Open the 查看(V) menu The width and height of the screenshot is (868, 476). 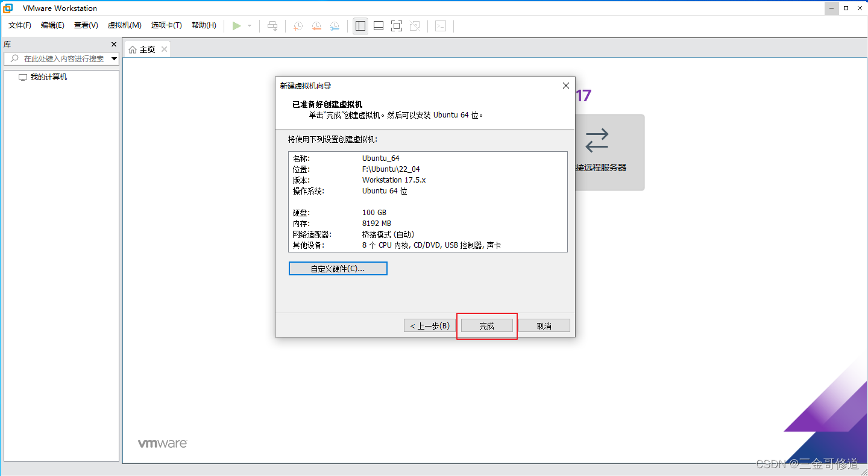click(86, 25)
